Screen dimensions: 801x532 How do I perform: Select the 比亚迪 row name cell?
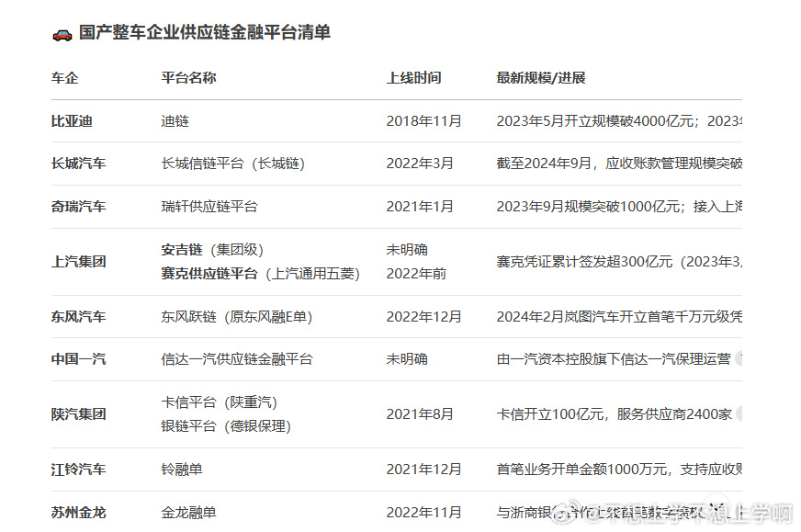pos(72,121)
